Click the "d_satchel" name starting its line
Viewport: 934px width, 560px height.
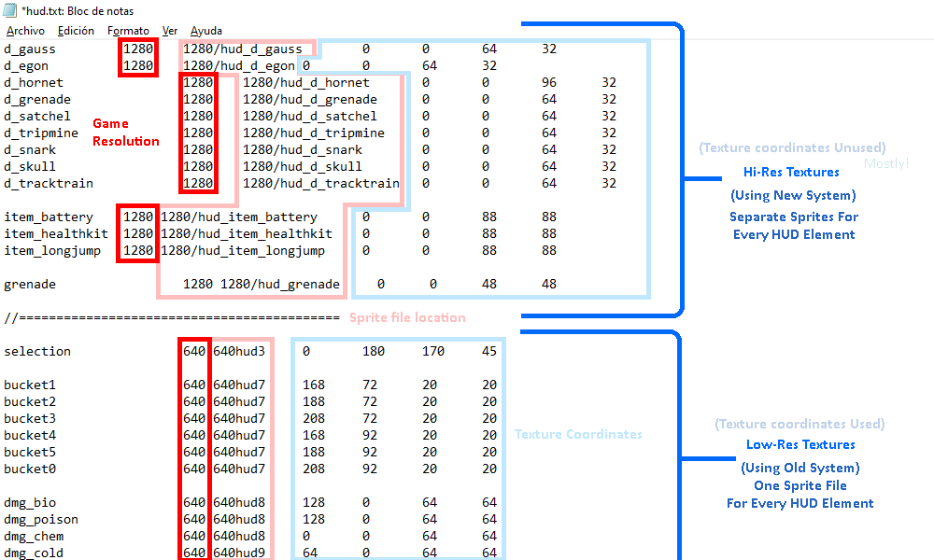(37, 116)
